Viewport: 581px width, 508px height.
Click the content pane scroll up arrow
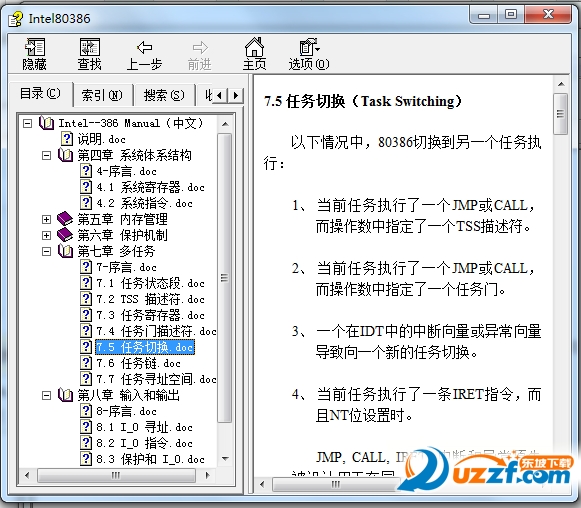point(561,84)
